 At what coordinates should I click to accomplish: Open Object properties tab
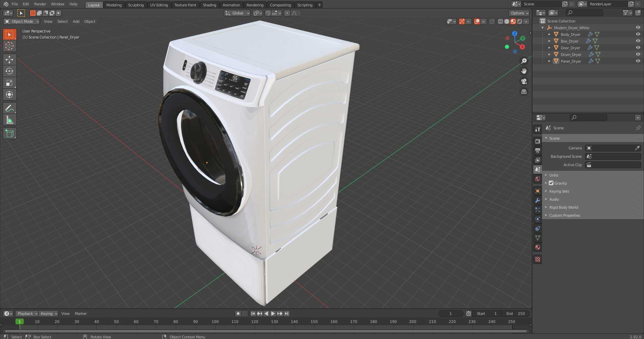click(538, 191)
